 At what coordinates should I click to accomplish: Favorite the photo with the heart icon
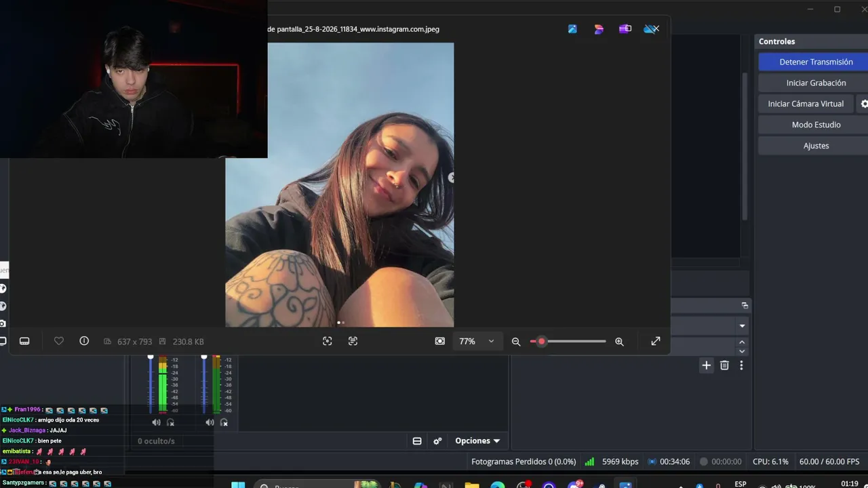(59, 341)
